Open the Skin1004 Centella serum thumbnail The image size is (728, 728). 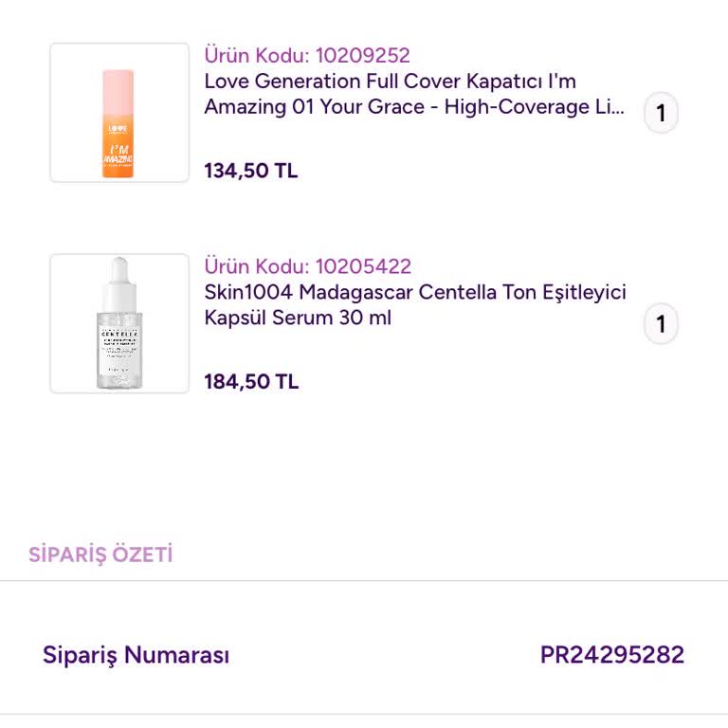[119, 323]
